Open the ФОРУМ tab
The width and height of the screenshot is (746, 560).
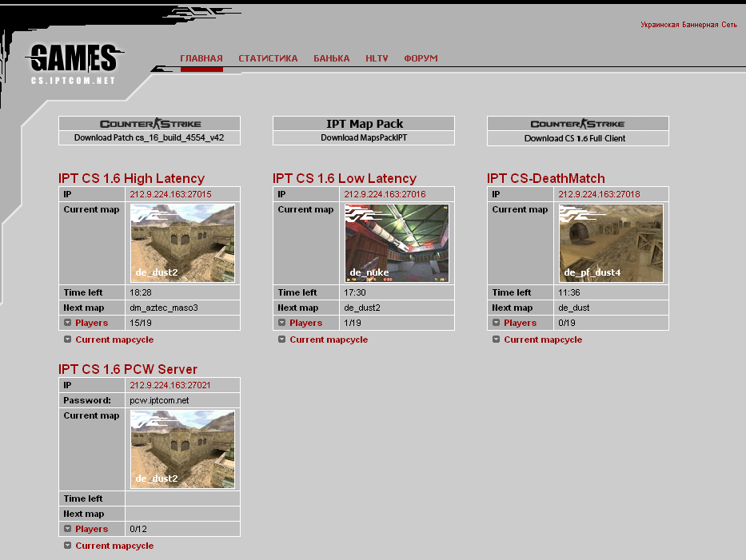pyautogui.click(x=421, y=58)
